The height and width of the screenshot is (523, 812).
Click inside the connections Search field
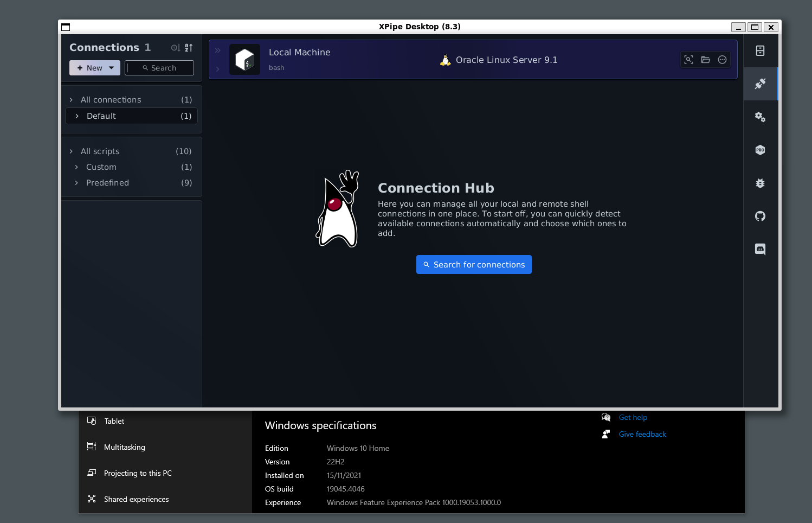click(x=159, y=67)
